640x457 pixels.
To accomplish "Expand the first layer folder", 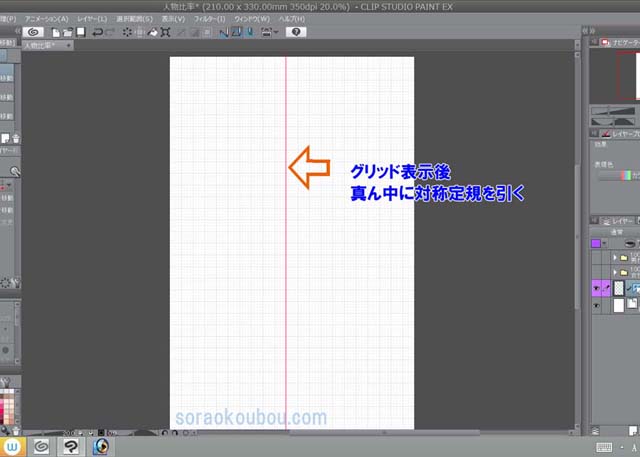I will tap(615, 257).
